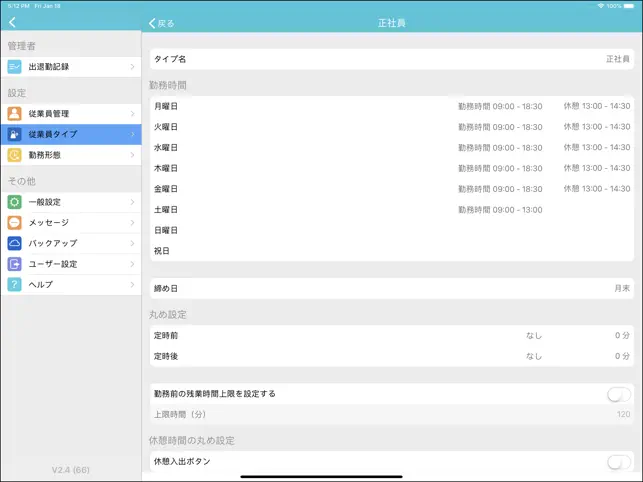The width and height of the screenshot is (643, 482).
Task: Click the 勤務形態 clock icon
Action: click(x=14, y=155)
